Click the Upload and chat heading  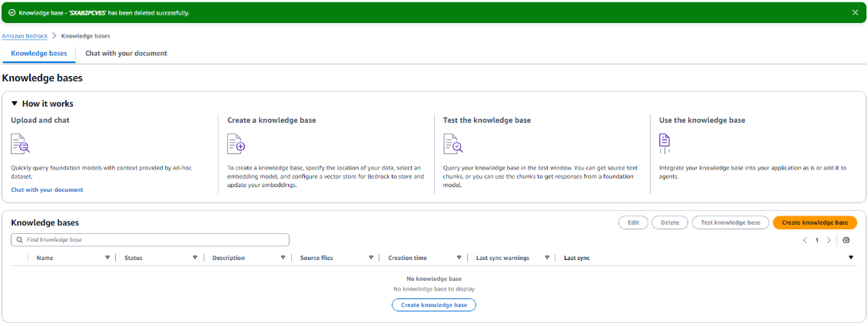(40, 120)
